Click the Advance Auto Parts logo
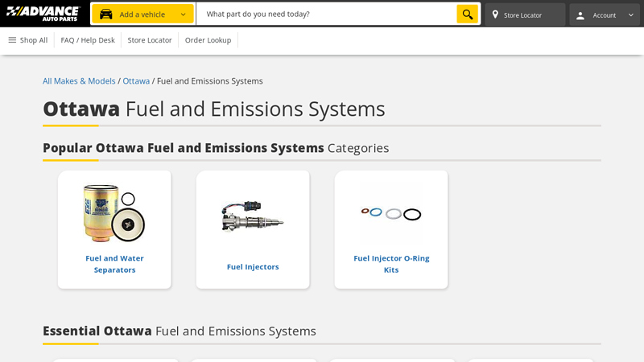This screenshot has width=644, height=362. coord(43,14)
